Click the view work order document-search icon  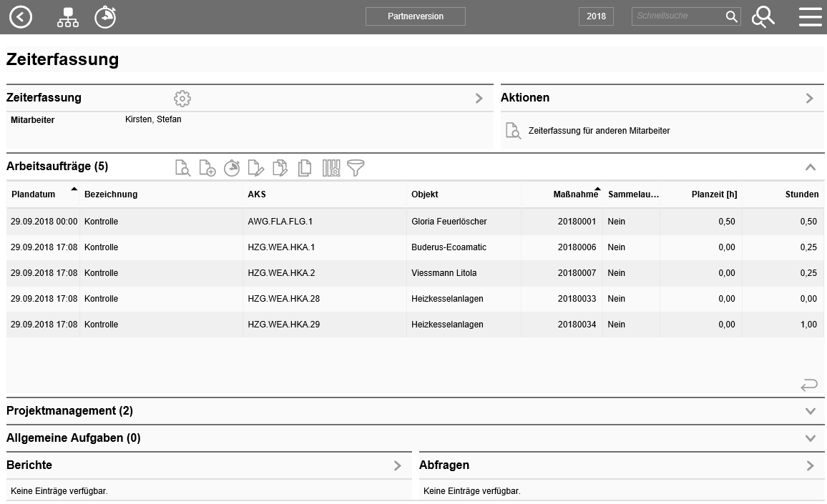coord(183,168)
